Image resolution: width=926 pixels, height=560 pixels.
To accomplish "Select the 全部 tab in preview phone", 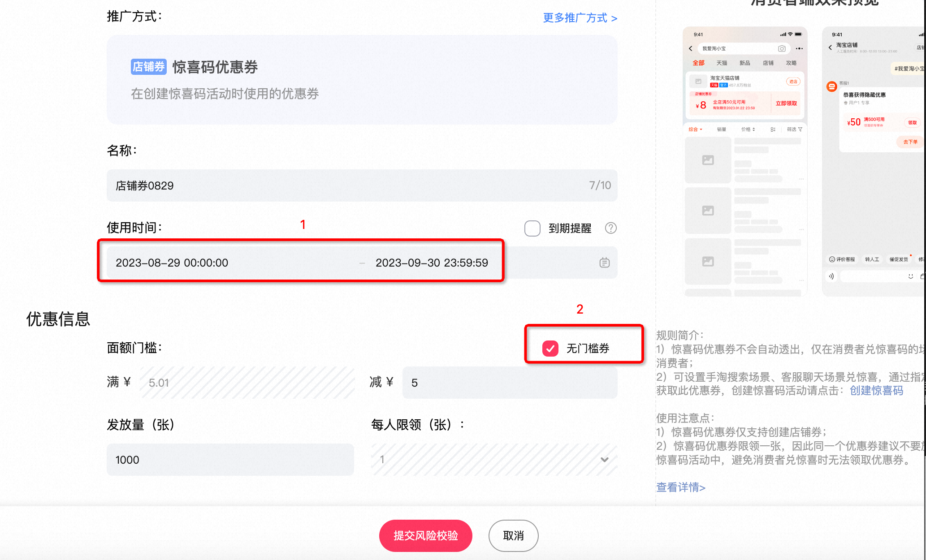I will coord(698,63).
